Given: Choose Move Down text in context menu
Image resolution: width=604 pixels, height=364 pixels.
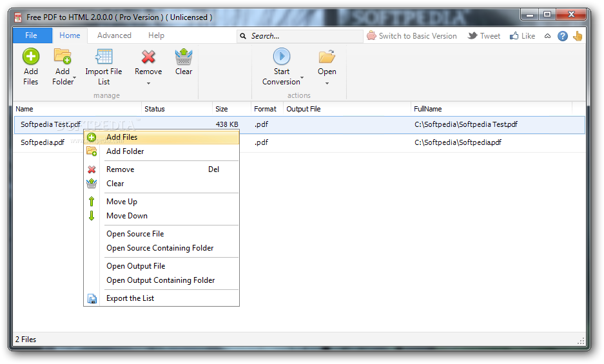Looking at the screenshot, I should (127, 216).
